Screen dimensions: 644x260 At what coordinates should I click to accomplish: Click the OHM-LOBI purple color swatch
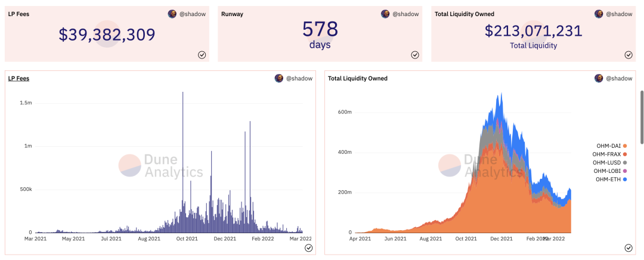[x=625, y=171]
